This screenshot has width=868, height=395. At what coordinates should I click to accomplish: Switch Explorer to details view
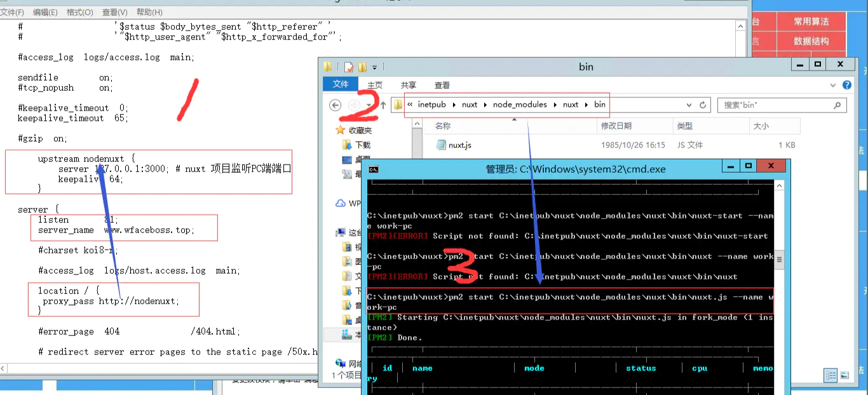[x=831, y=375]
